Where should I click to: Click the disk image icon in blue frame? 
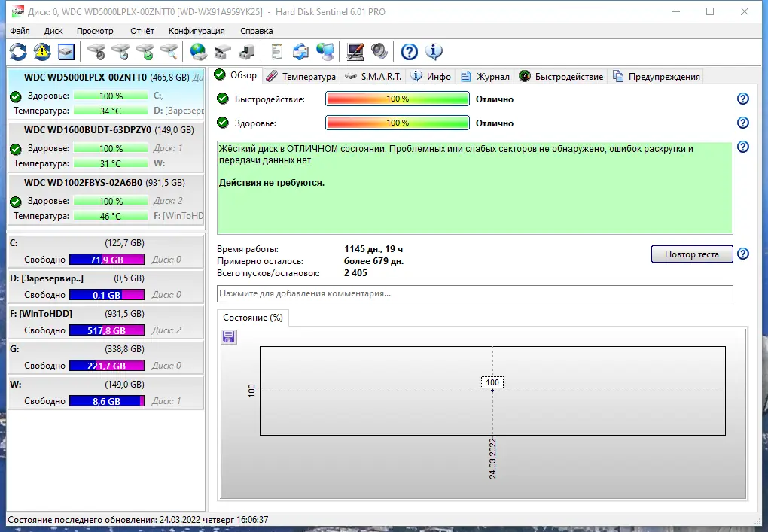66,51
